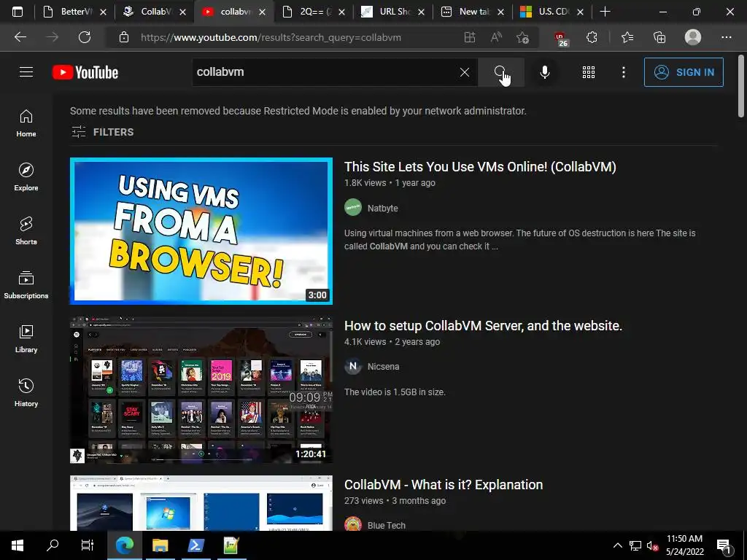Open the YouTube hamburger guide menu
747x560 pixels.
pyautogui.click(x=26, y=72)
